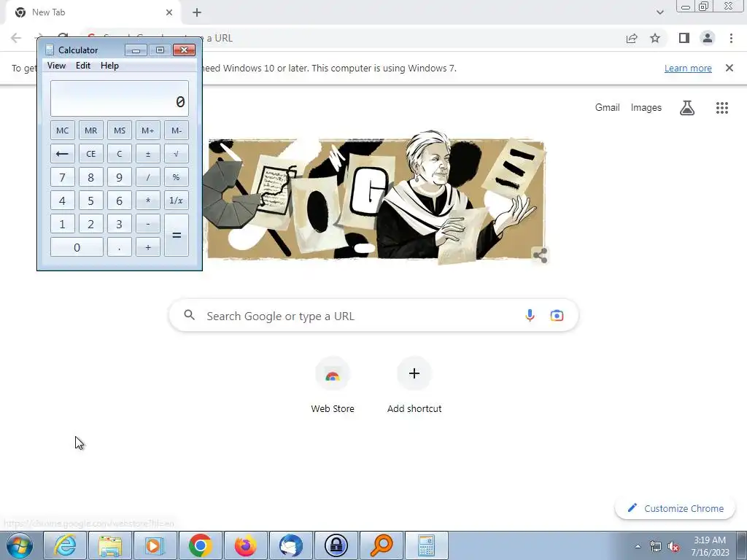Click the share page icon in address bar
The height and width of the screenshot is (560, 747).
click(x=632, y=38)
